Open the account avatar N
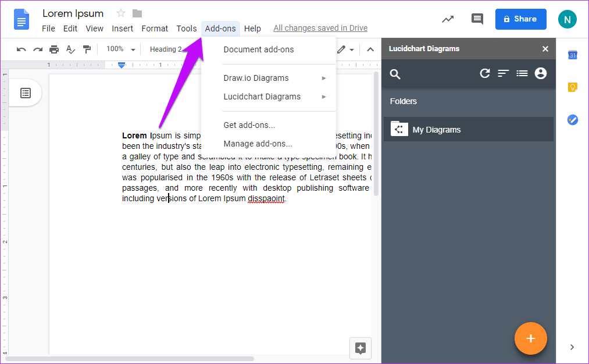The height and width of the screenshot is (364, 589). click(567, 19)
